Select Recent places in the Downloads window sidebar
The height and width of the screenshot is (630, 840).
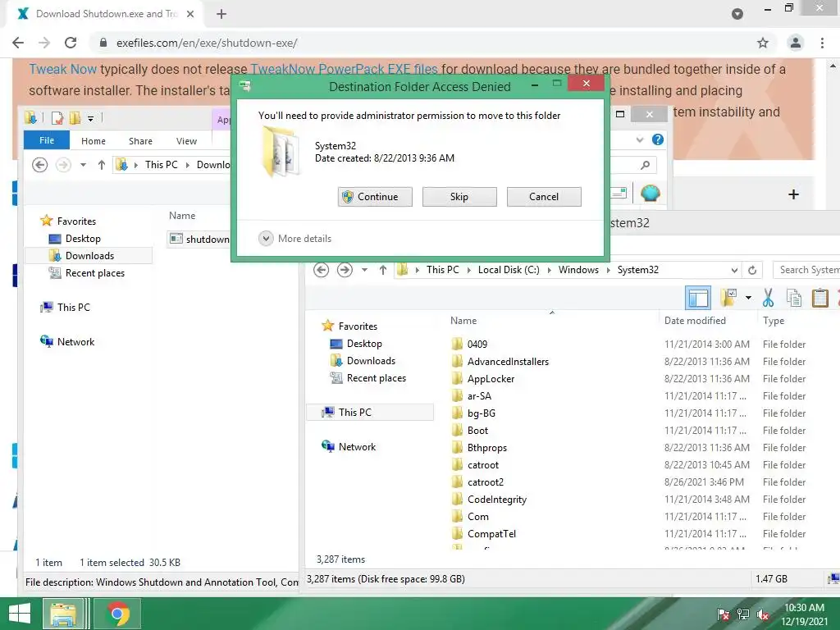click(x=86, y=273)
